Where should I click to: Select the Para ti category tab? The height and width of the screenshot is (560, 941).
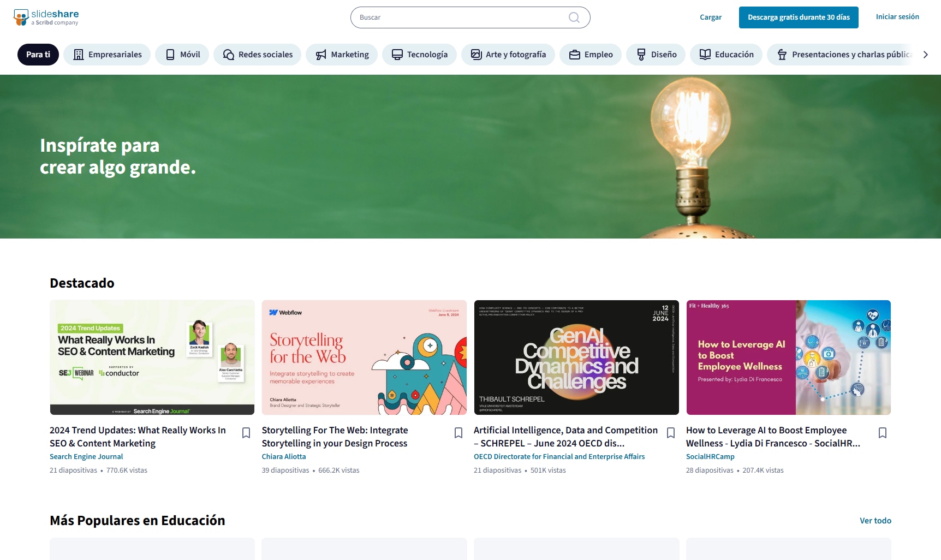(x=38, y=55)
